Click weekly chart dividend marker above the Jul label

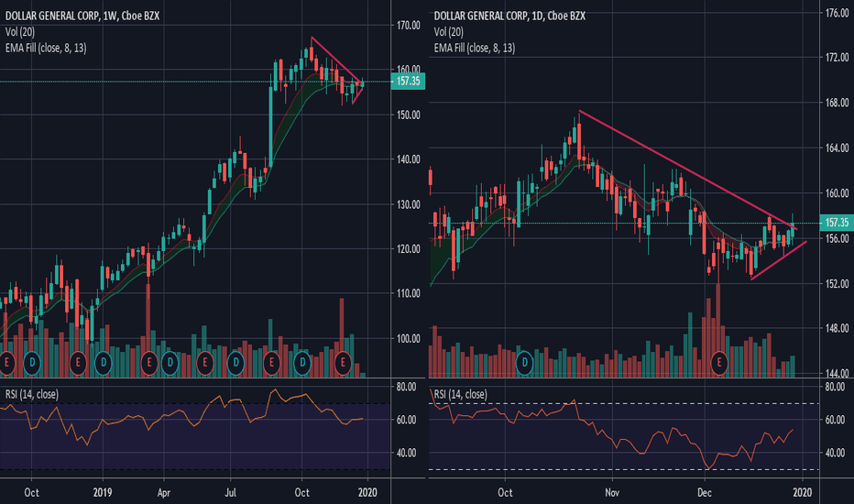pos(235,362)
